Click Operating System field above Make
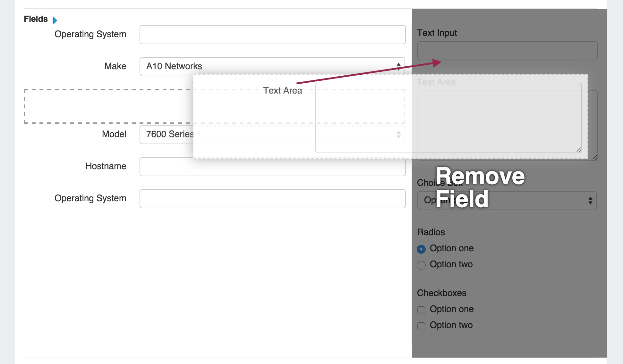The height and width of the screenshot is (364, 623). 273,35
